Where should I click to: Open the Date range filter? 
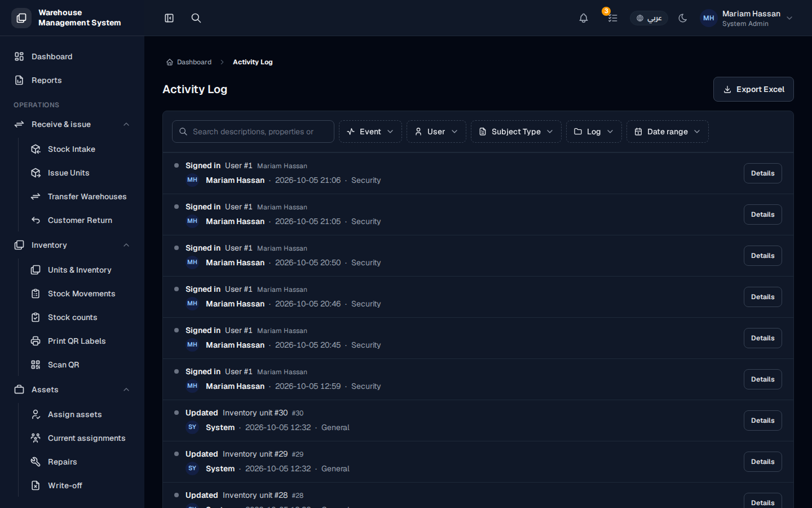click(x=668, y=132)
